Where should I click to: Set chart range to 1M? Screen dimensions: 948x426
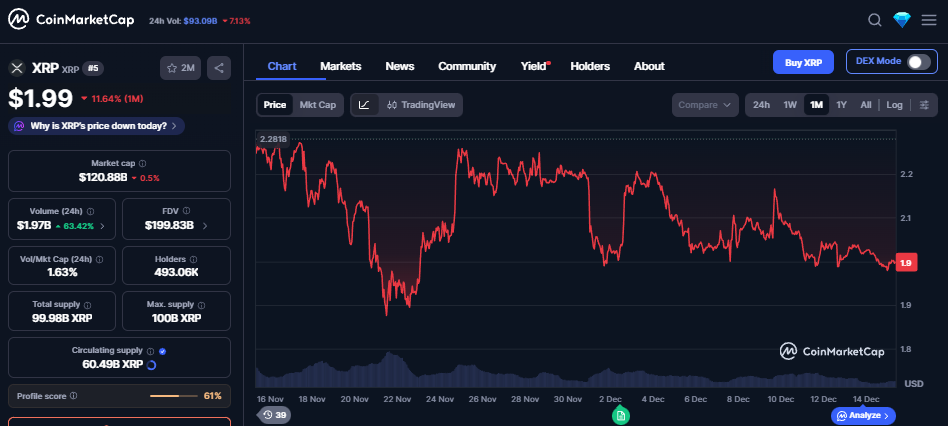[816, 105]
